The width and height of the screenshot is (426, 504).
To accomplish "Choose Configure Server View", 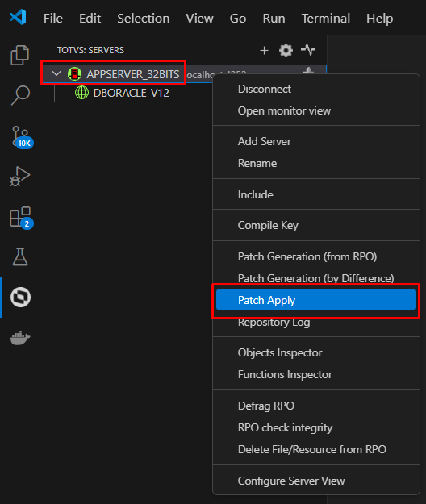I will [316, 481].
